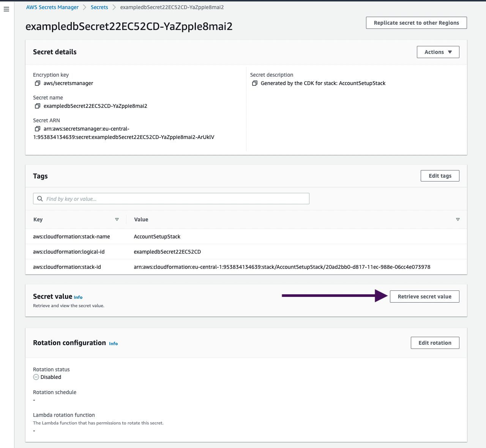Click the Edit rotation button
486x448 pixels.
(x=435, y=343)
